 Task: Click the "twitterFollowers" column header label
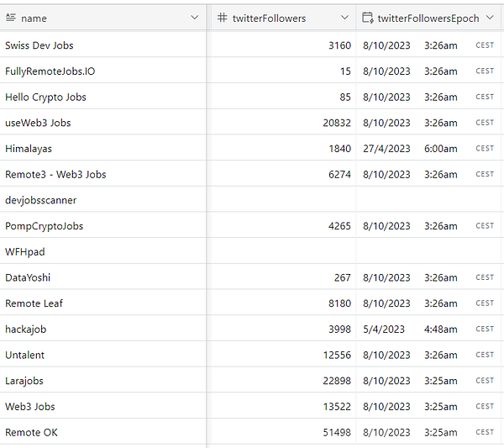[269, 18]
